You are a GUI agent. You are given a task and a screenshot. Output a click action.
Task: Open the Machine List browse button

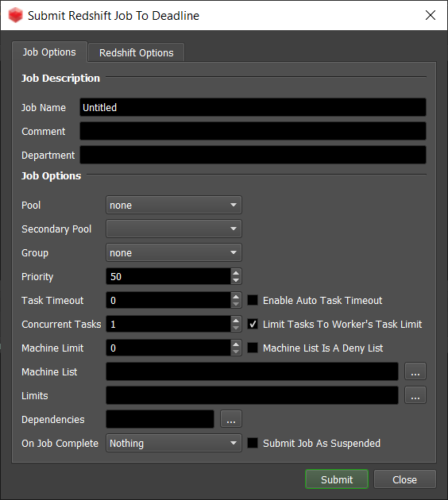click(415, 371)
